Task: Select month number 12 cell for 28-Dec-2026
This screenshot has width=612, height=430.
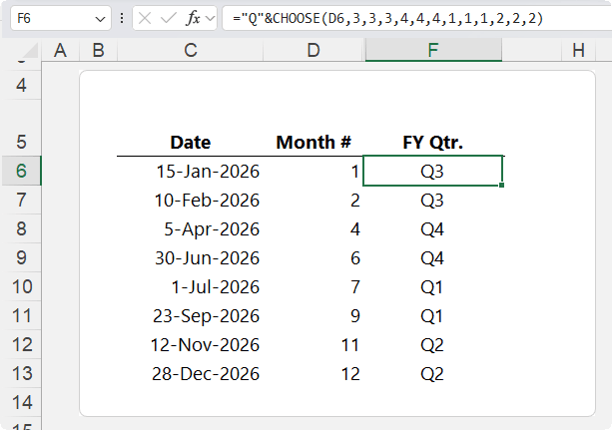Action: [x=314, y=373]
